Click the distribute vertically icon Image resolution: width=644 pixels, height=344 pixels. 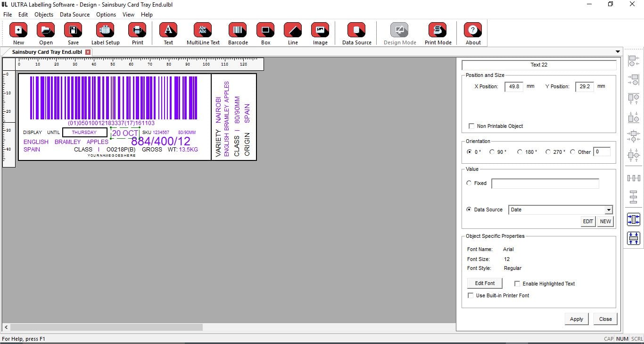pyautogui.click(x=634, y=197)
